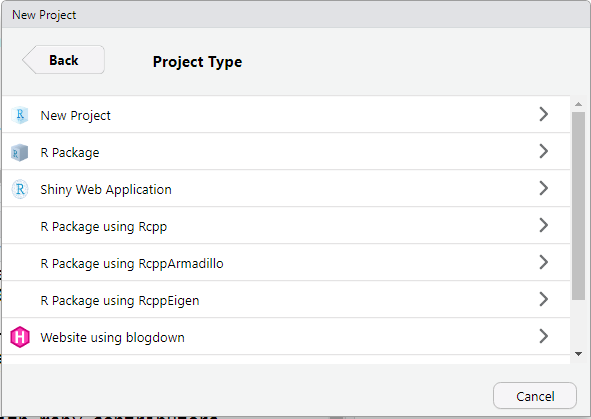Open Shiny Web Application row chevron

[x=543, y=188]
